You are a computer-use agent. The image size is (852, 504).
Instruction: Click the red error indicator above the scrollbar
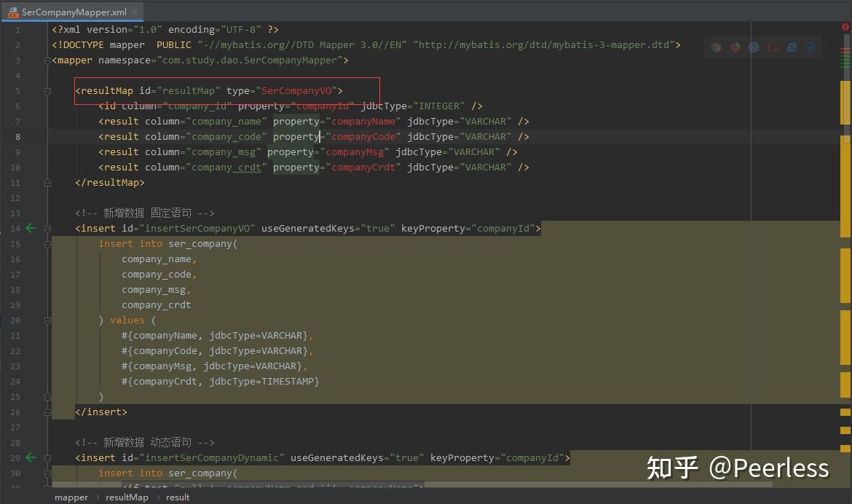[x=845, y=27]
